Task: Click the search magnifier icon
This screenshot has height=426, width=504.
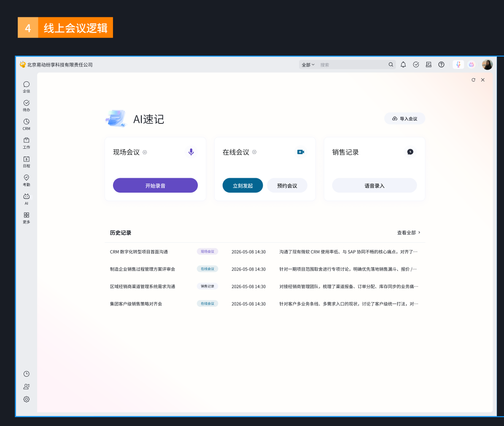Action: coord(391,64)
